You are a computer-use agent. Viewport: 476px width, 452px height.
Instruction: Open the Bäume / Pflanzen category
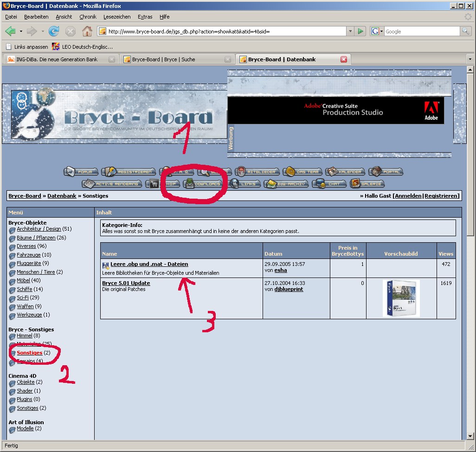(36, 238)
